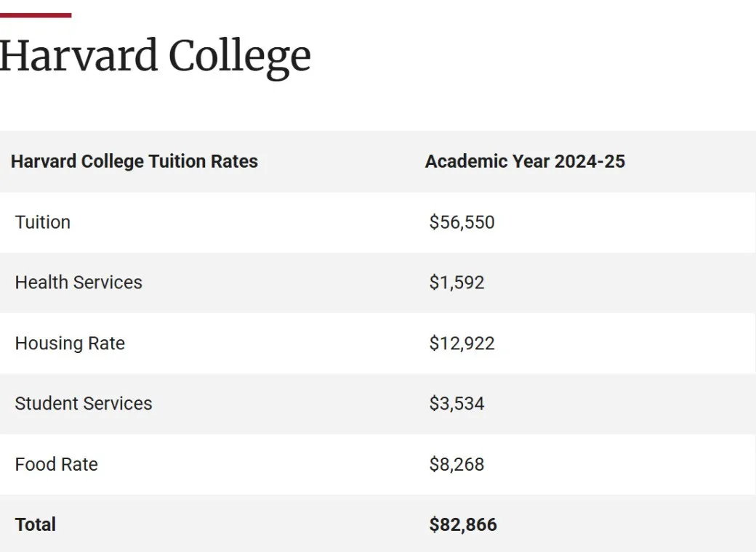
Task: Click the $56,550 tuition amount
Action: (x=462, y=222)
